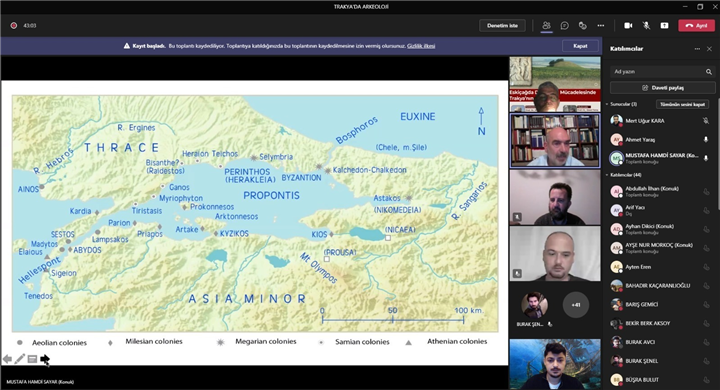Toggle the camera on or off
The width and height of the screenshot is (720, 390).
pyautogui.click(x=628, y=26)
